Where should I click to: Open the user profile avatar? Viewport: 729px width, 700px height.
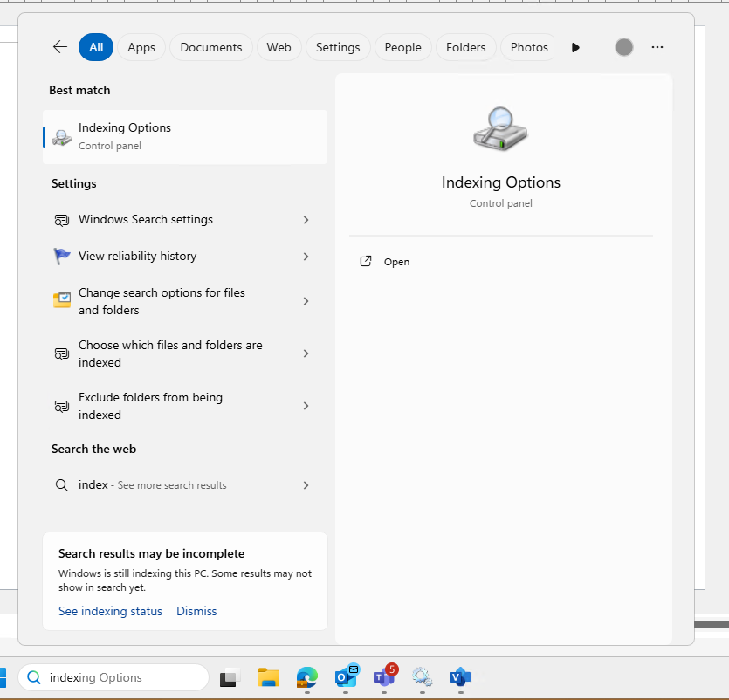click(x=624, y=47)
